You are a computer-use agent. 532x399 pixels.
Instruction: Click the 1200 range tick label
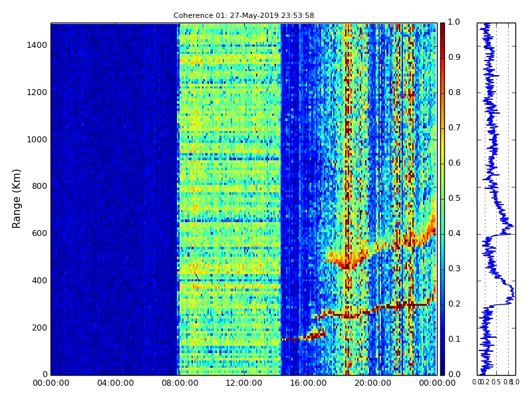37,92
